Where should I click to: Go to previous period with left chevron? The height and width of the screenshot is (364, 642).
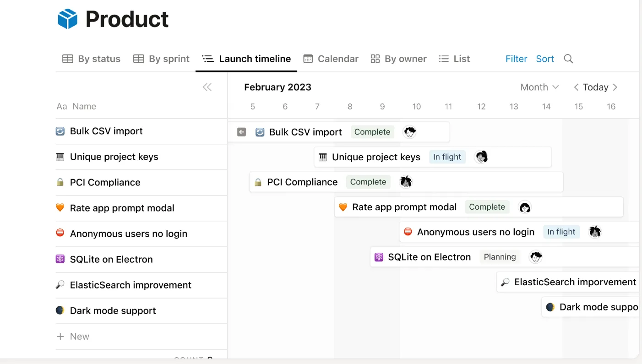tap(576, 87)
